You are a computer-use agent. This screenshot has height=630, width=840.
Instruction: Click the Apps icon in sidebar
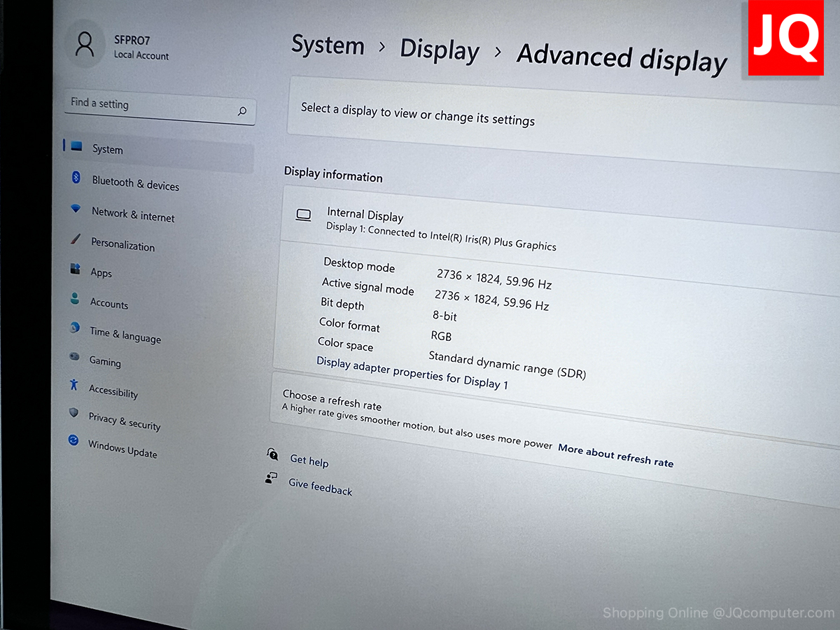point(75,269)
